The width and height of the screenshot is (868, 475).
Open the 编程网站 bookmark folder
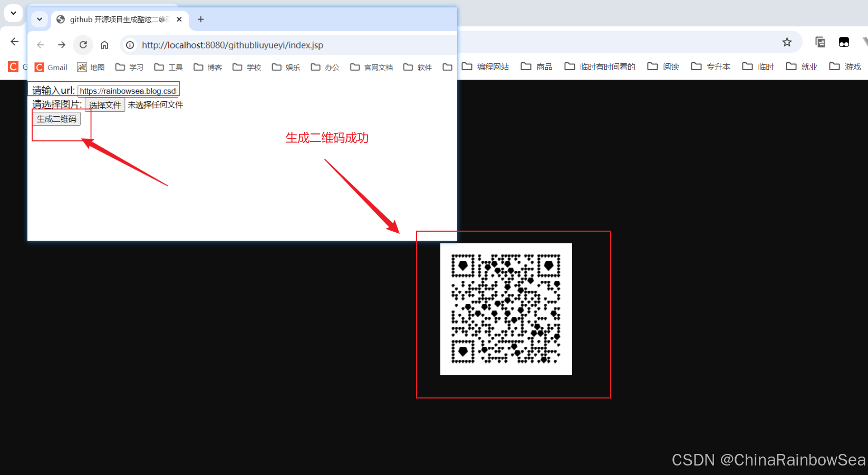(486, 66)
